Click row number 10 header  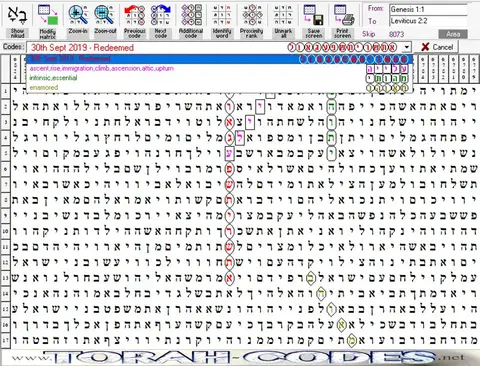tap(5, 231)
